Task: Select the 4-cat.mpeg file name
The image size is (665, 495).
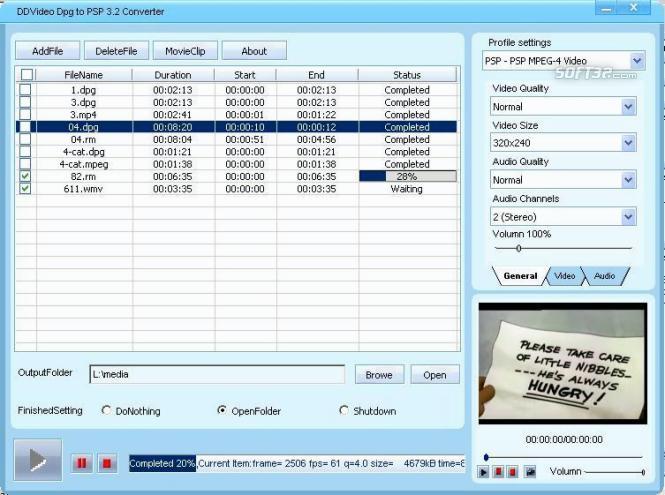Action: tap(84, 164)
